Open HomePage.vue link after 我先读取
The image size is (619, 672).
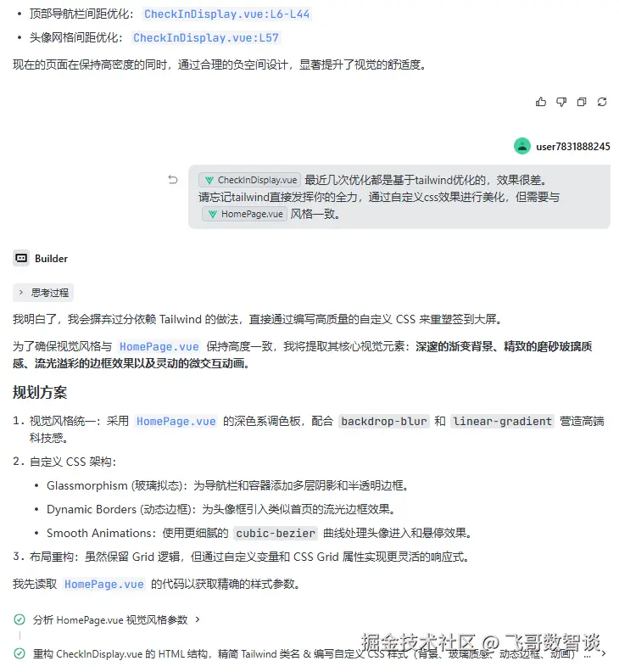pyautogui.click(x=104, y=584)
